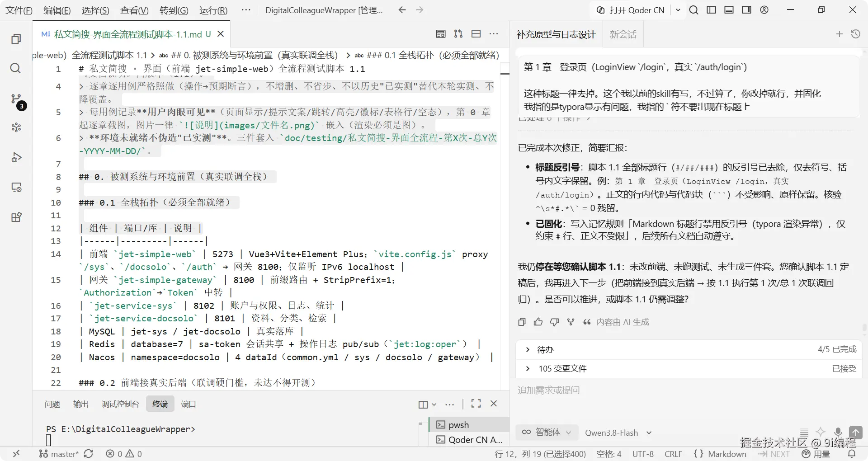Open the terminal split dropdown arrow
The height and width of the screenshot is (461, 868).
pos(434,404)
